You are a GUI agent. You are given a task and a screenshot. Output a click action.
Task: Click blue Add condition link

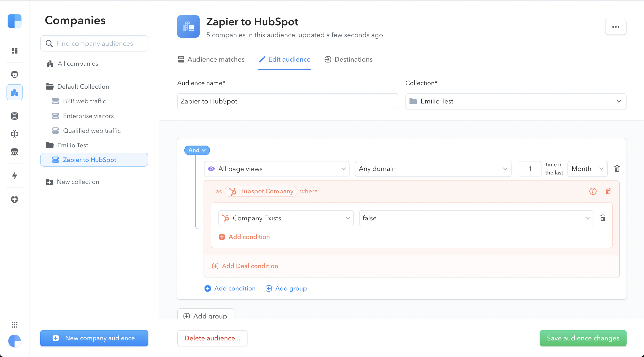pyautogui.click(x=235, y=288)
